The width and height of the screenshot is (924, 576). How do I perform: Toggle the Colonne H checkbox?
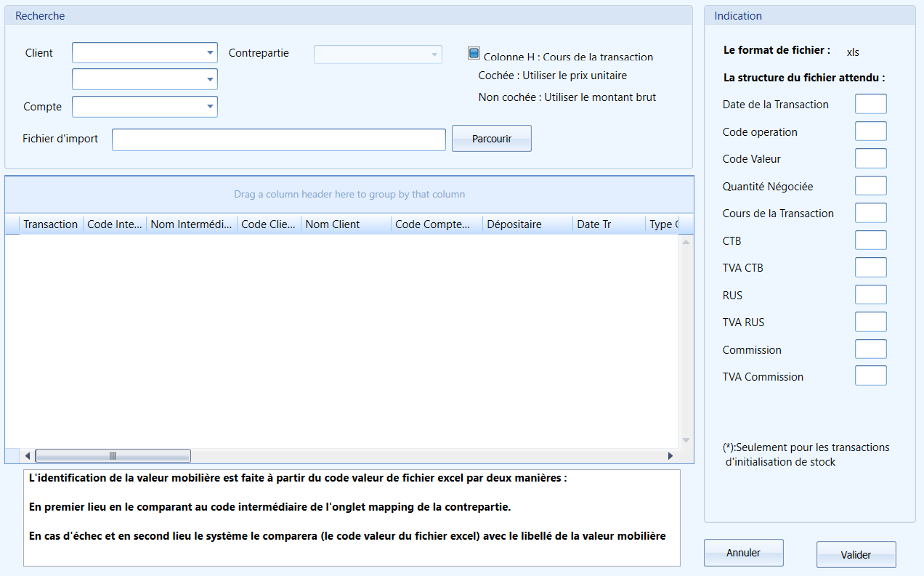tap(474, 53)
